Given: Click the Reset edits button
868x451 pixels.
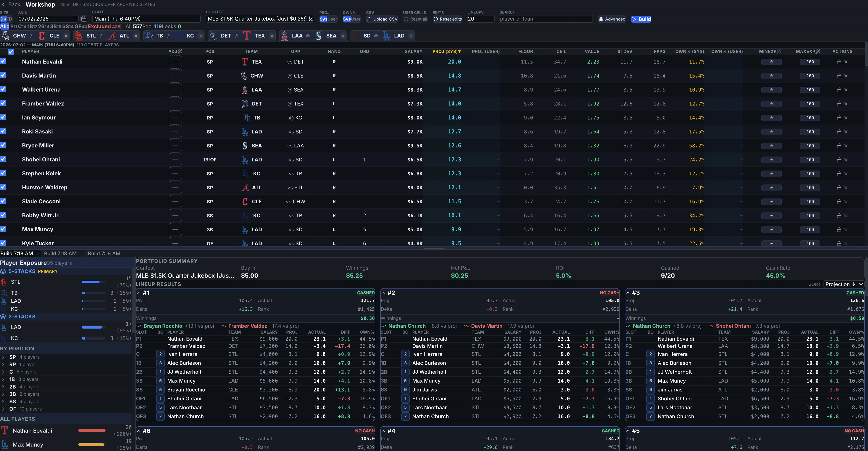Looking at the screenshot, I should [x=448, y=19].
